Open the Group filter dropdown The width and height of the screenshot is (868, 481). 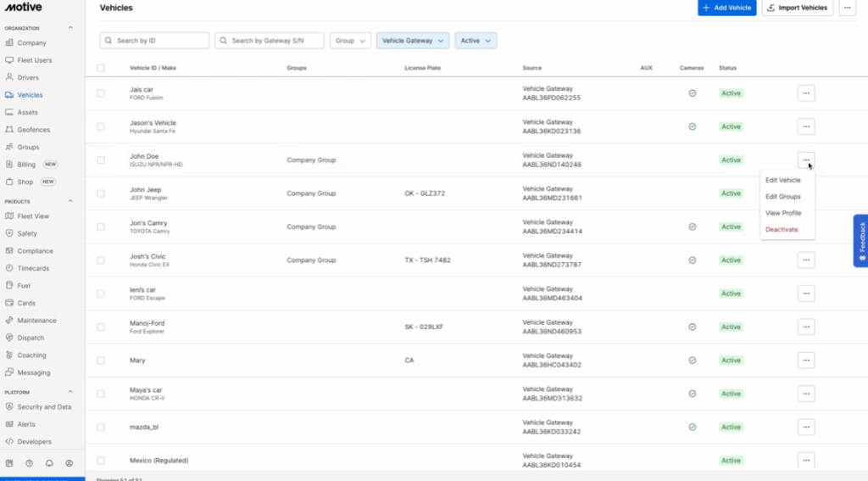click(350, 41)
